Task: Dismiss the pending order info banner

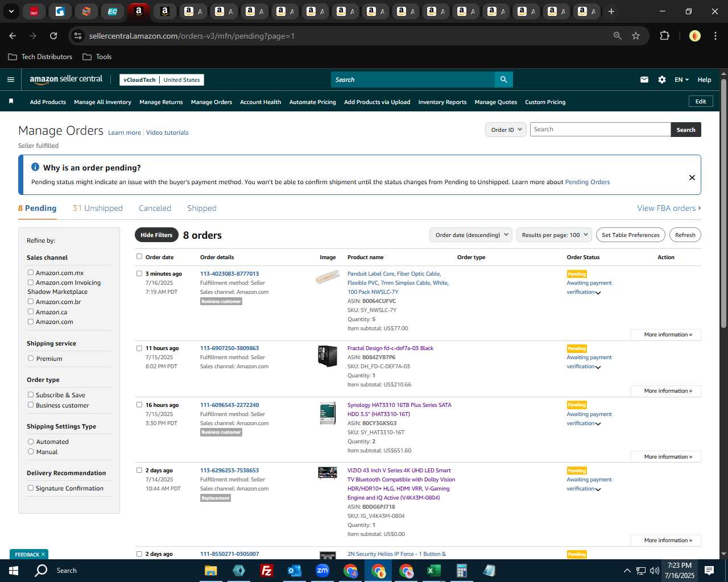Action: click(x=692, y=177)
